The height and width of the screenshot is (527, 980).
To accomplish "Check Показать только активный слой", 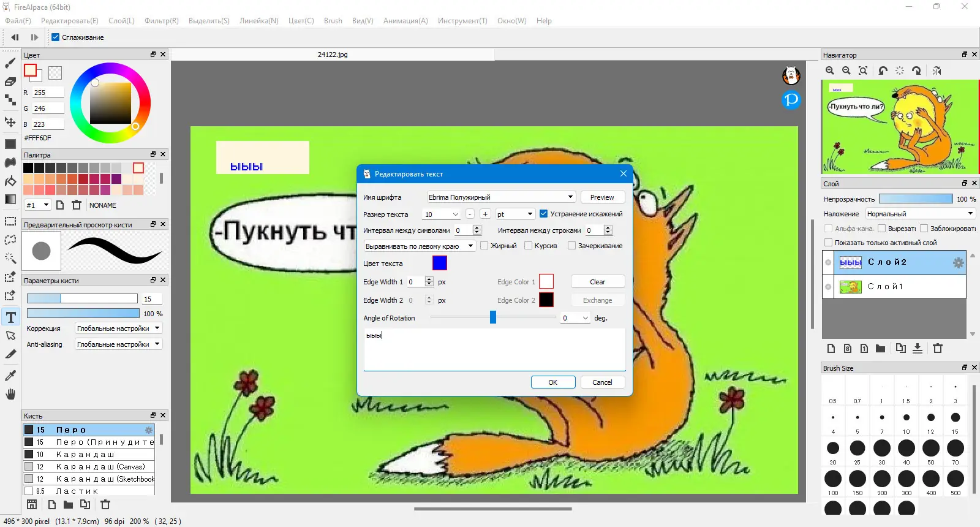I will 829,243.
